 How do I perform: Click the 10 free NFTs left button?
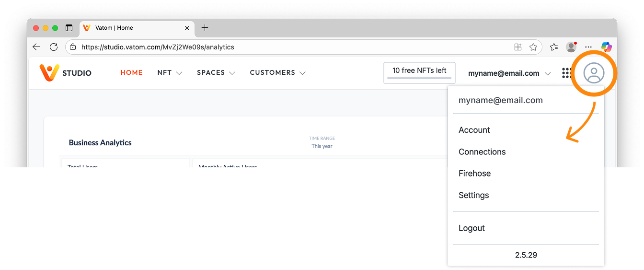pyautogui.click(x=419, y=72)
